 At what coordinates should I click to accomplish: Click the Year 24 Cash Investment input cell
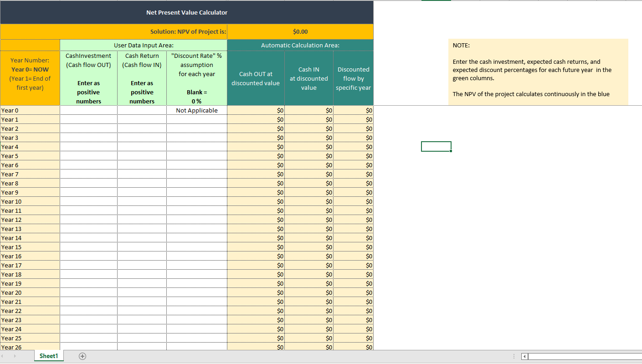[88, 329]
